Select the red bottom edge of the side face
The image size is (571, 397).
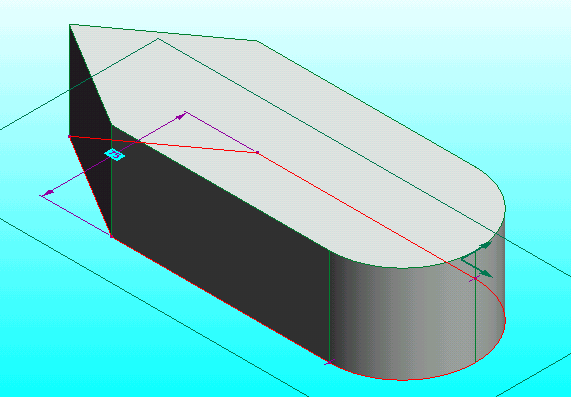pyautogui.click(x=220, y=300)
